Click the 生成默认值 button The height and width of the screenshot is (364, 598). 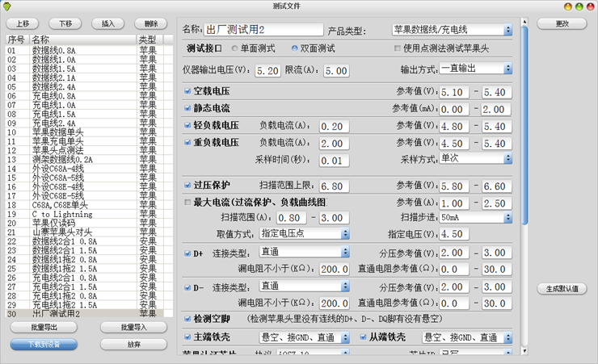(561, 289)
